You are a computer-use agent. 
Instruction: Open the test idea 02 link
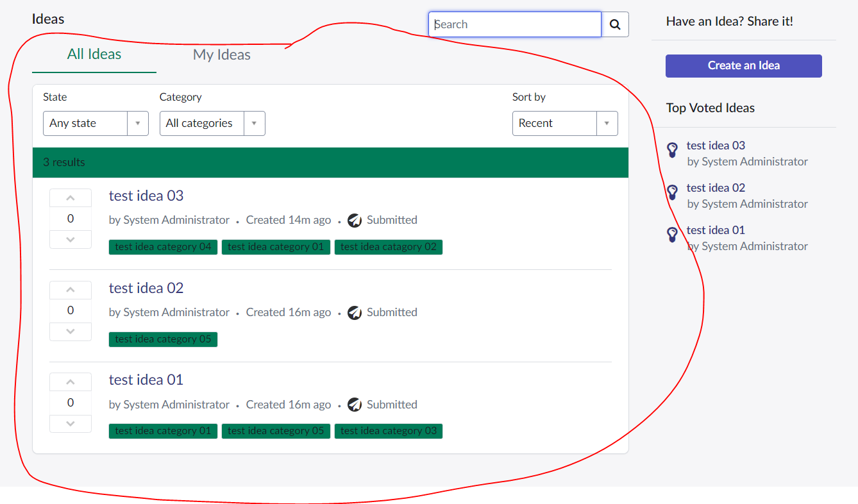146,288
